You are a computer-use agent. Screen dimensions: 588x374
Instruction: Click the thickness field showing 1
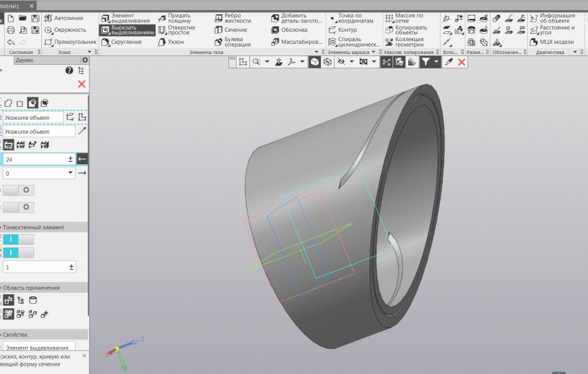[39, 267]
